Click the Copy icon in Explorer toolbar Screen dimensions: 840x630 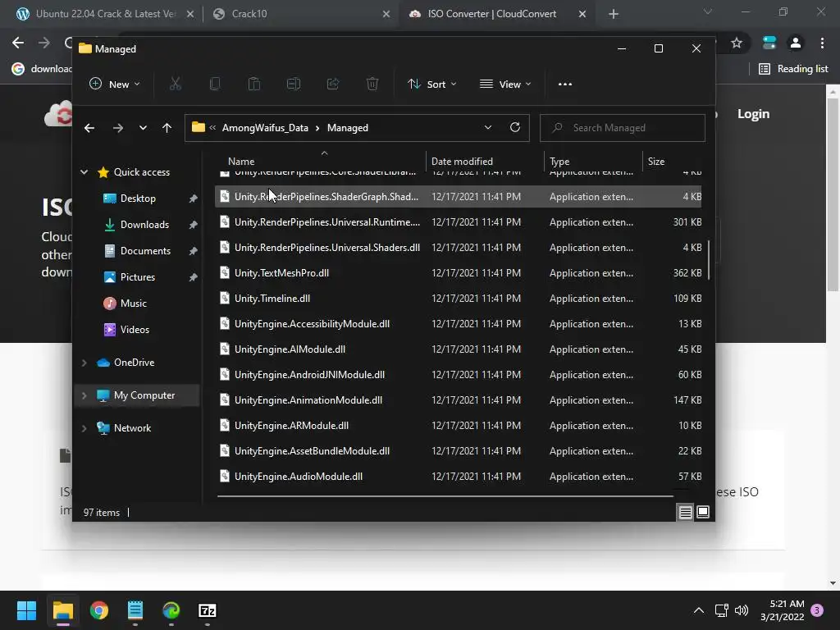pyautogui.click(x=215, y=84)
